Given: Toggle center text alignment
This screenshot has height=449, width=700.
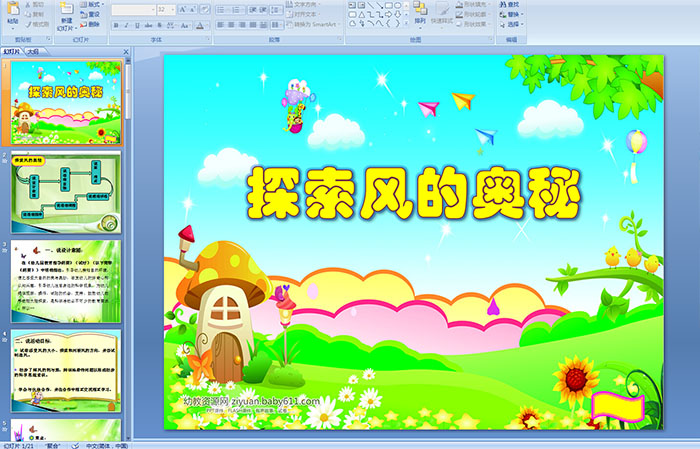Looking at the screenshot, I should [x=231, y=25].
